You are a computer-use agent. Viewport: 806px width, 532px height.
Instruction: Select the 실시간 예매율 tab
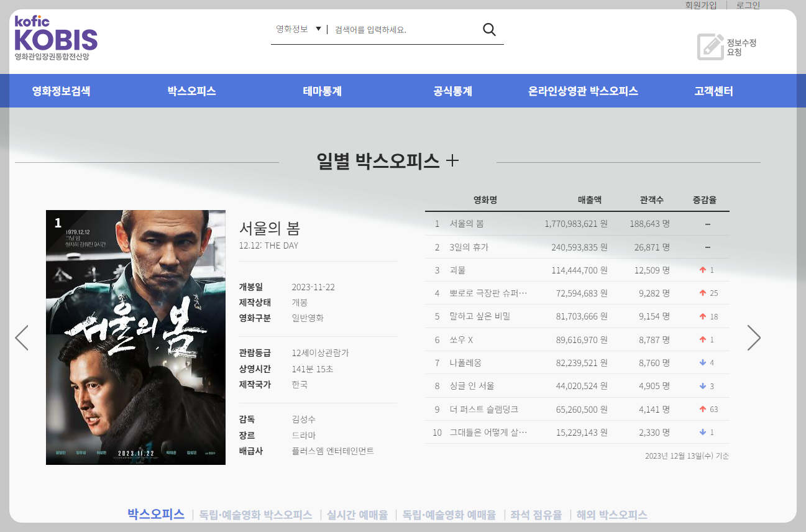[357, 515]
